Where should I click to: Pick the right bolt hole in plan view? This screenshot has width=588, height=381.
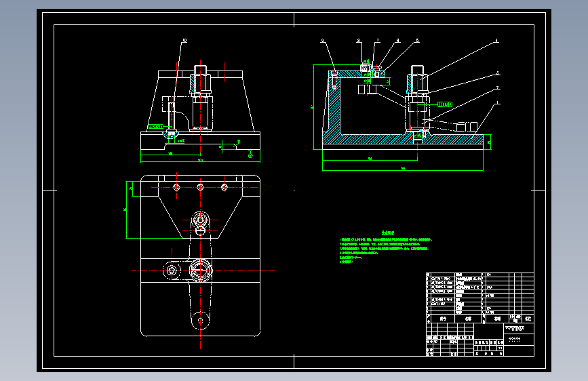click(x=224, y=187)
